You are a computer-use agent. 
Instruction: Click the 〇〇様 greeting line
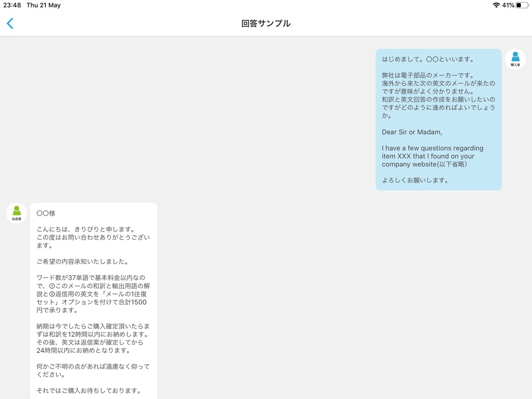click(46, 213)
